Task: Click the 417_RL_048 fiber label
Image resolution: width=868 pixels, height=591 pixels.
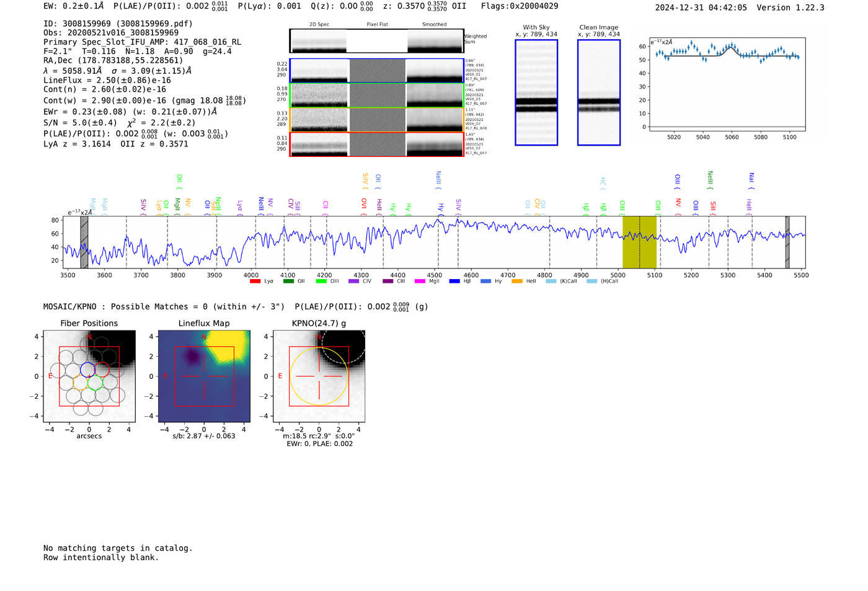Action: point(476,128)
